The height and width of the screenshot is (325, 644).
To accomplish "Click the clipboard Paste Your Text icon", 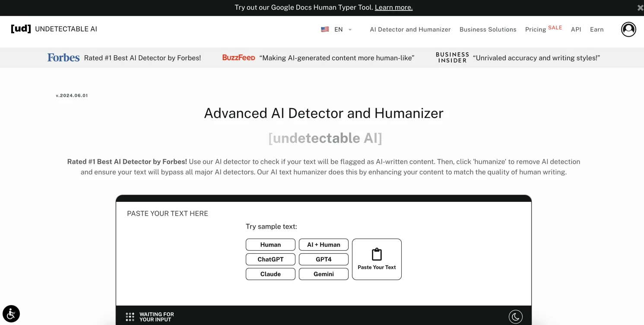I will tap(377, 255).
